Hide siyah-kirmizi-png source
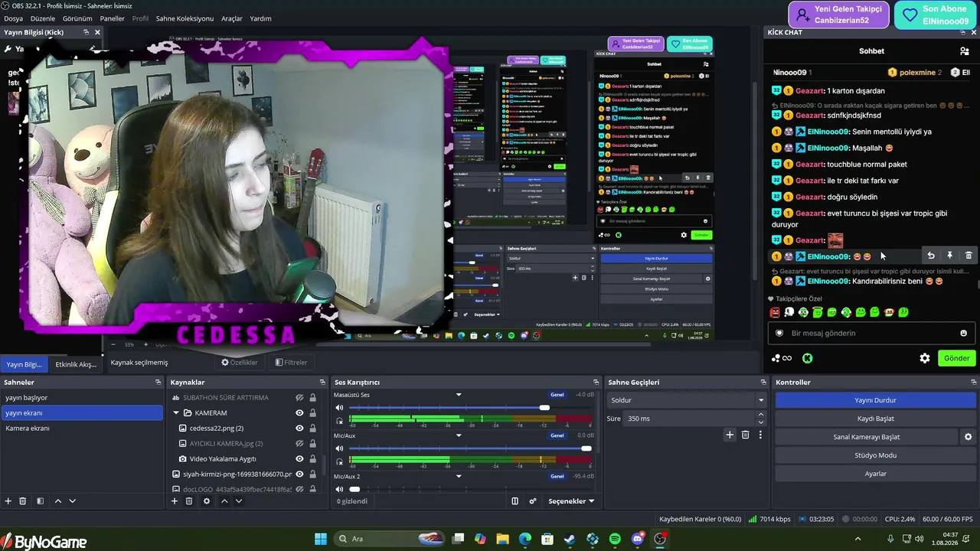The width and height of the screenshot is (980, 551). [300, 474]
